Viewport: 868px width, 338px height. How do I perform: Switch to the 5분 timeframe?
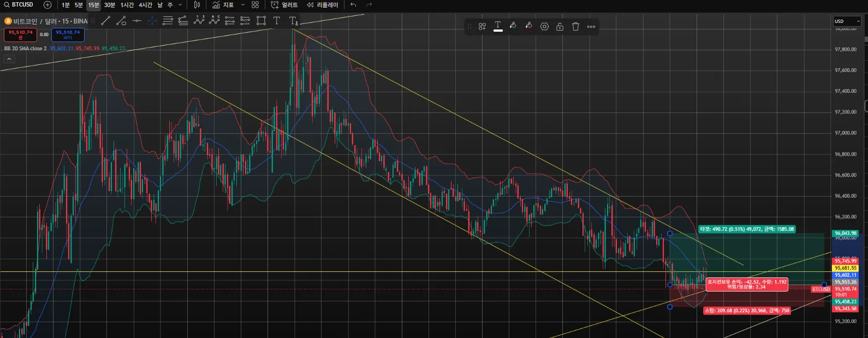tap(79, 5)
